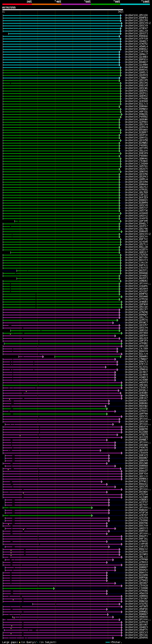Select the UniRef100_A5AP70 label
Viewport: 152px width, 644px height.
(x=136, y=630)
